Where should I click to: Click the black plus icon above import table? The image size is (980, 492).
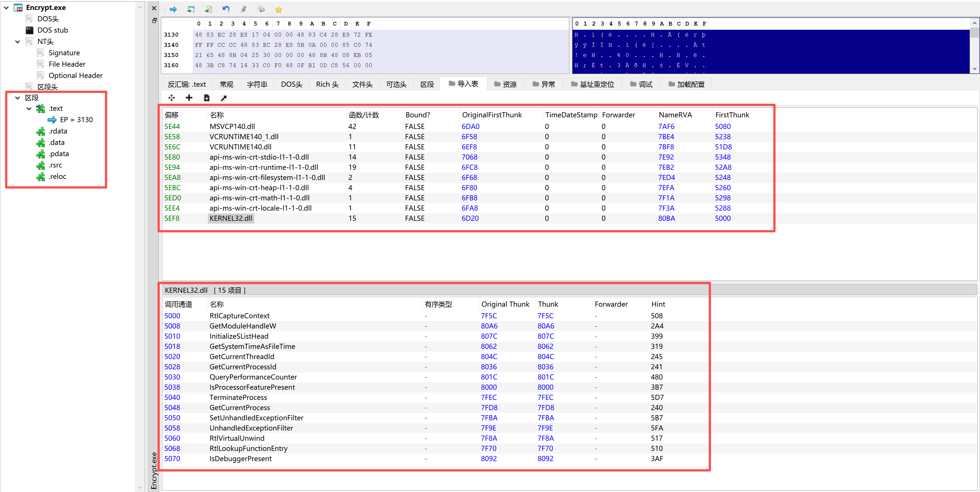(189, 98)
